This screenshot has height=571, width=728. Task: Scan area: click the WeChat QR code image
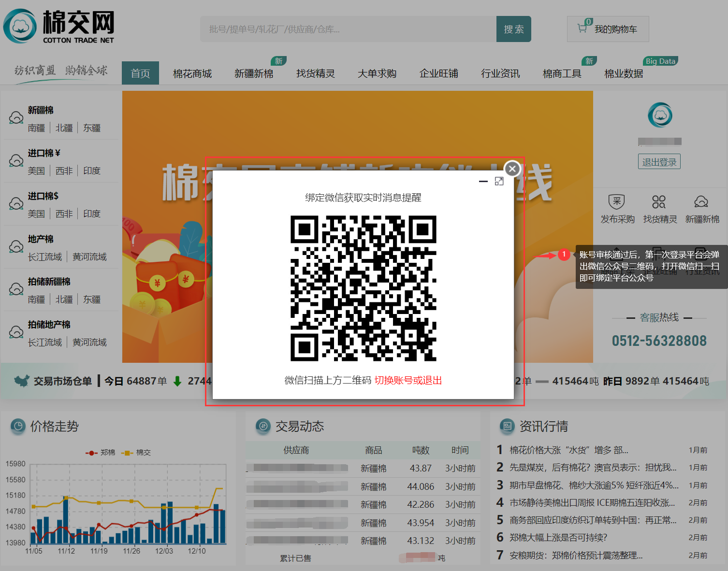(x=363, y=288)
